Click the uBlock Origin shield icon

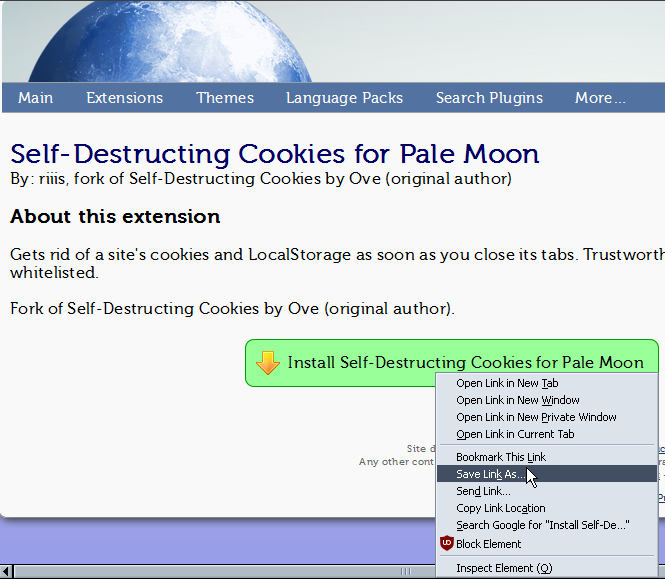coord(447,543)
